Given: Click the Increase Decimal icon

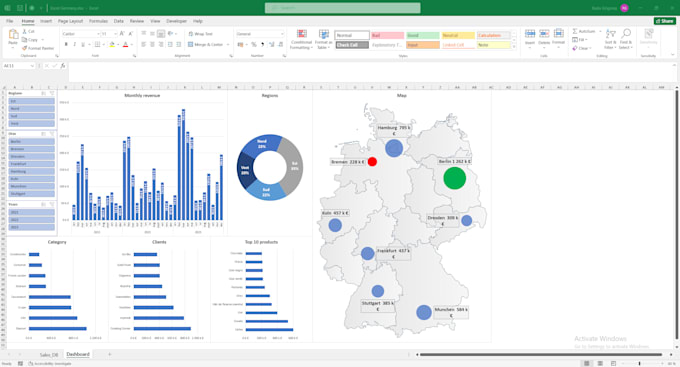Looking at the screenshot, I should pos(271,44).
